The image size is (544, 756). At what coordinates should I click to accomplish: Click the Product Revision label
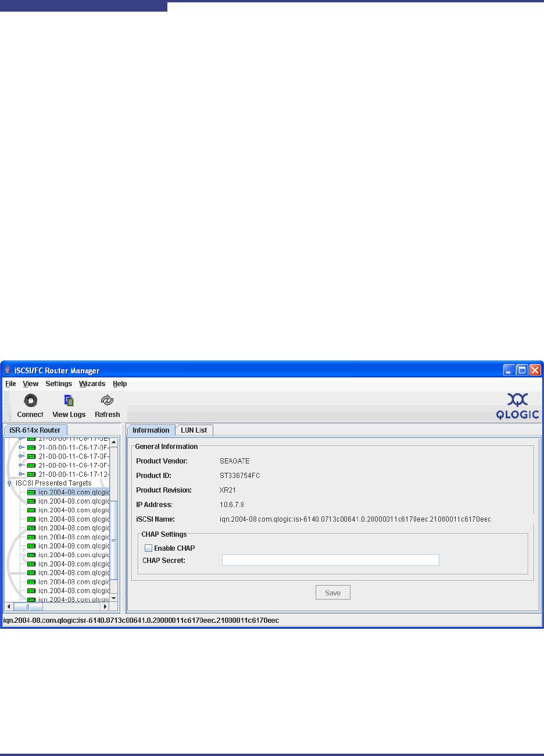(x=164, y=490)
